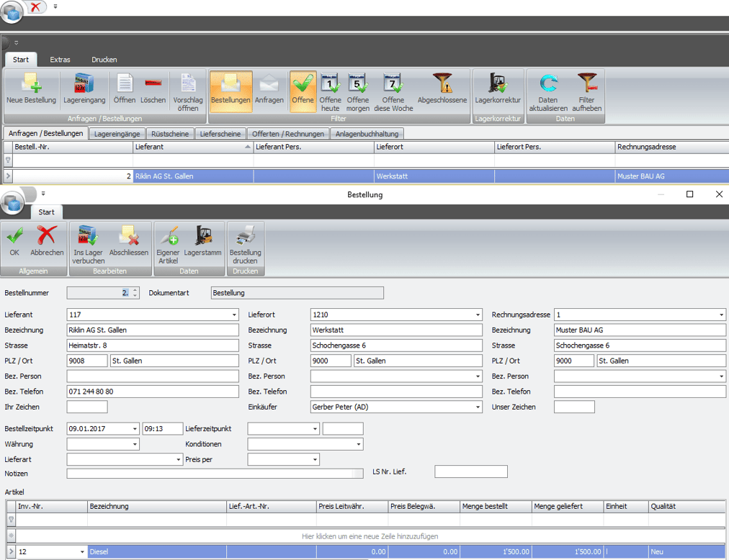Screen dimensions: 729x560
Task: Toggle the Anfragen filter button
Action: tap(269, 89)
